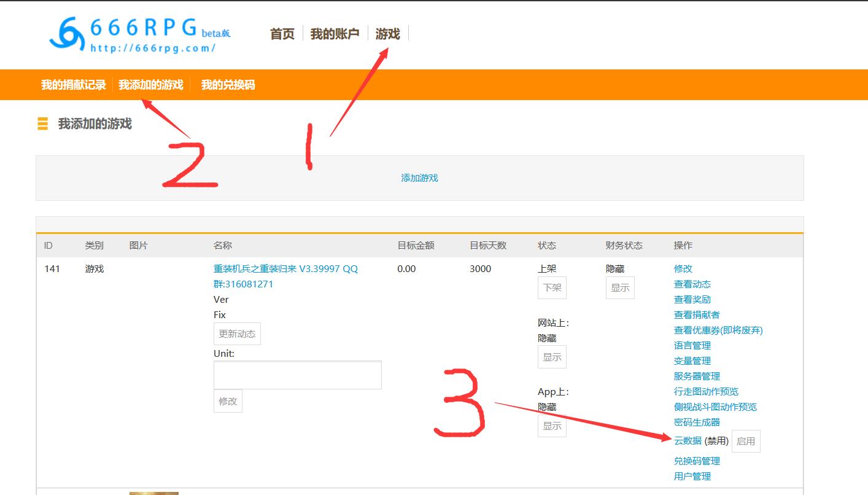Click the 财务状态 column header

[x=624, y=246]
